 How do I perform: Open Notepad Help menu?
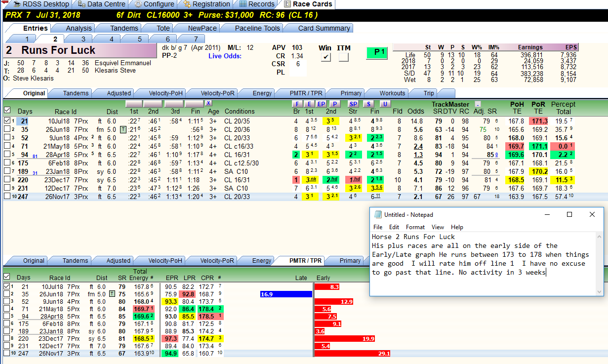click(457, 227)
